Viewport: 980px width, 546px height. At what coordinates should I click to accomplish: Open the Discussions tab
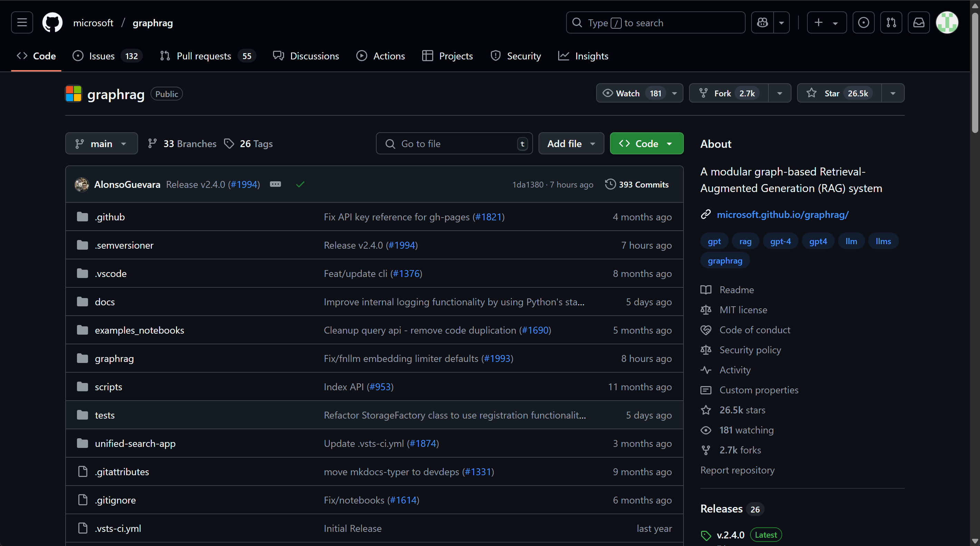point(306,56)
